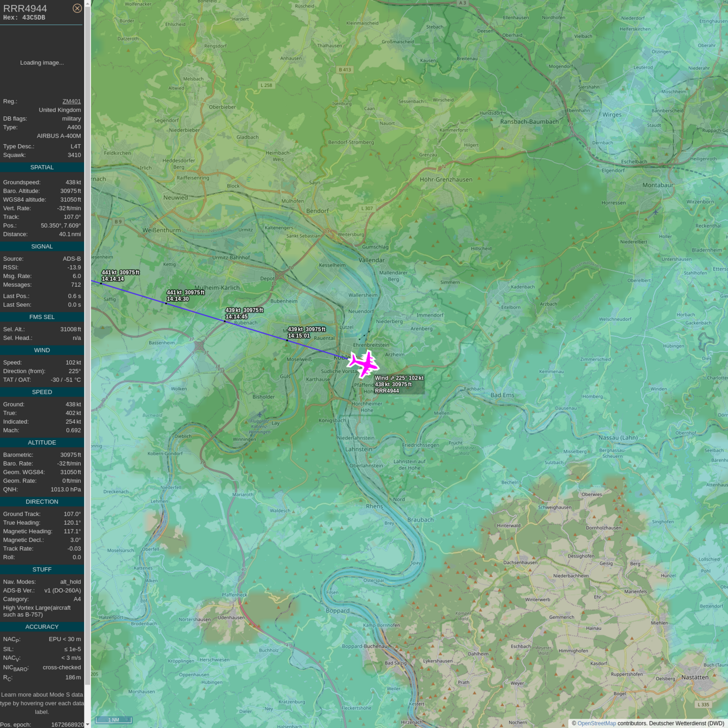Click the sidebar vertical scrollbar thumb
Viewport: 728px width, 728px height.
click(x=87, y=344)
